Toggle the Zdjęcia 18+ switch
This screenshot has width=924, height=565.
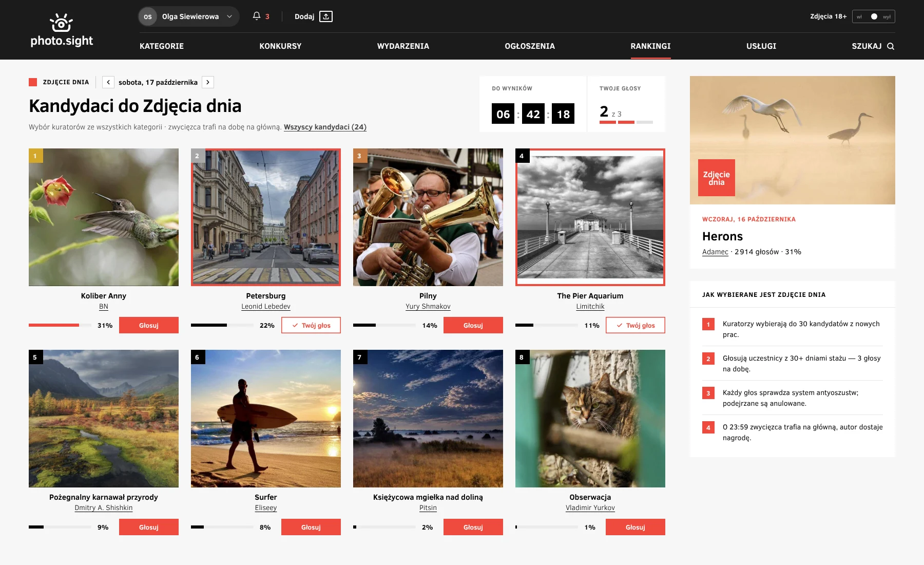(x=874, y=16)
